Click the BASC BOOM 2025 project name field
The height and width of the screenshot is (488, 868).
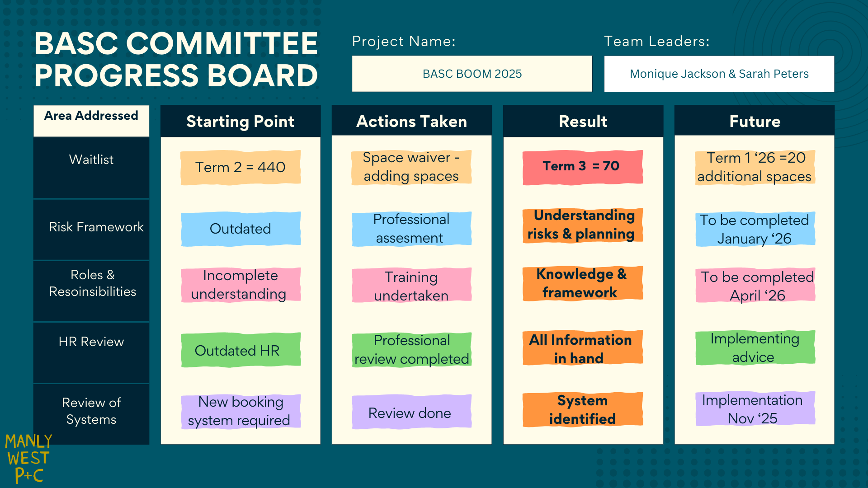coord(472,74)
